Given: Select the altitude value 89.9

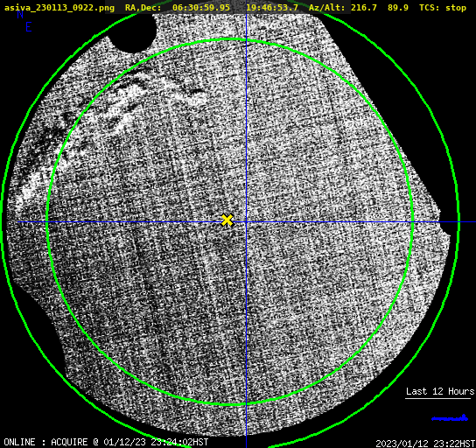Looking at the screenshot, I should [398, 8].
